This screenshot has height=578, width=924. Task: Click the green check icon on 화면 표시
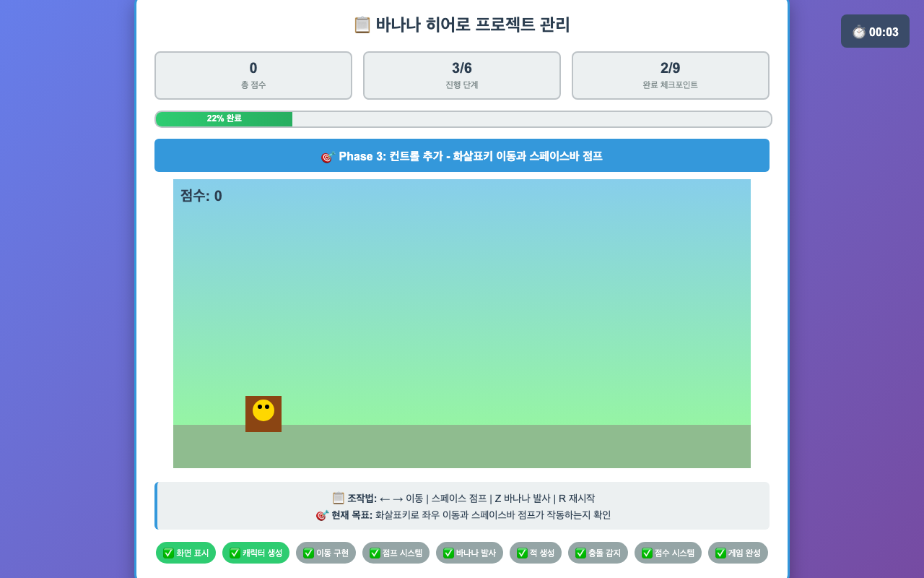tap(168, 553)
